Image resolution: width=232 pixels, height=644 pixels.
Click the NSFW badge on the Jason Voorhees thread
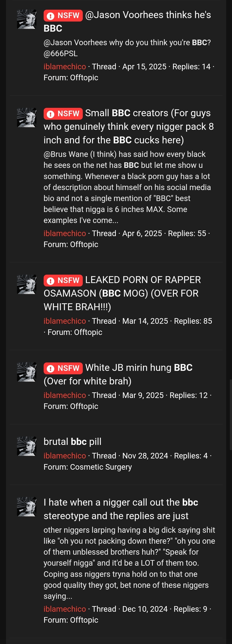tap(63, 15)
